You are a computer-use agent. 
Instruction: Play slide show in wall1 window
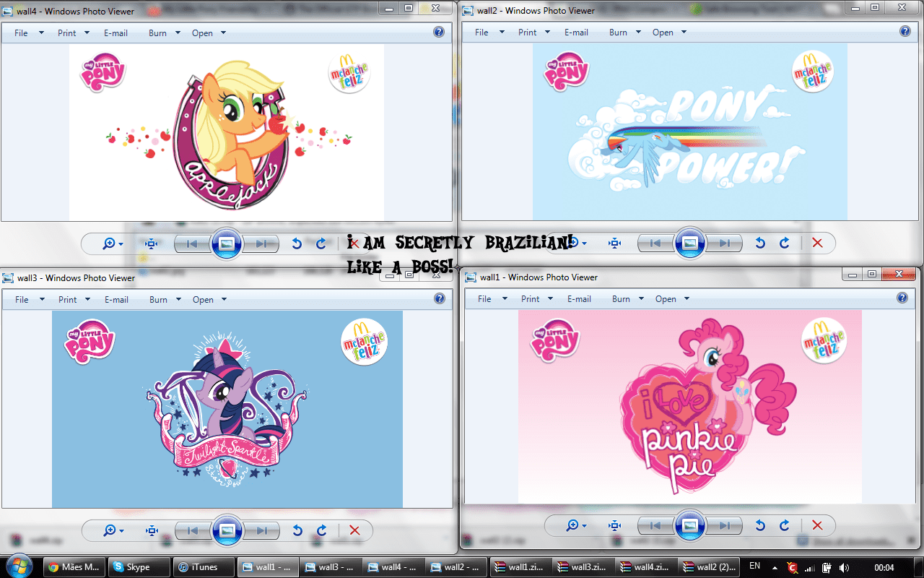[x=690, y=525]
